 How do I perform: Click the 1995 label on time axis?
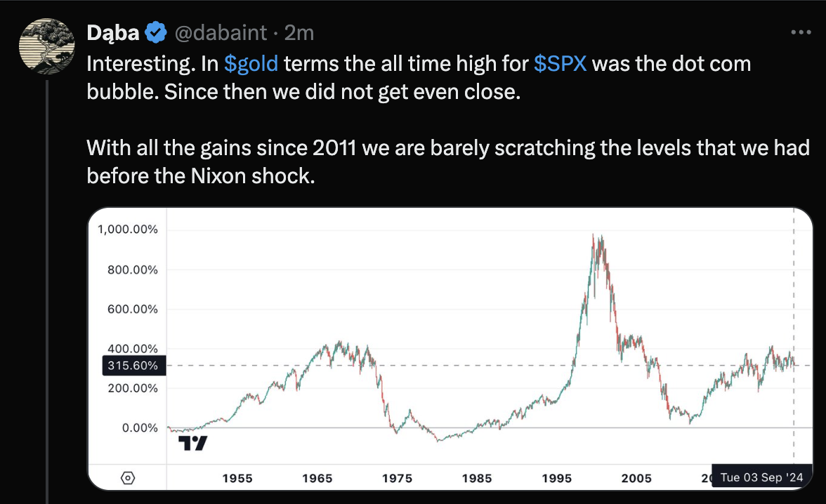557,478
